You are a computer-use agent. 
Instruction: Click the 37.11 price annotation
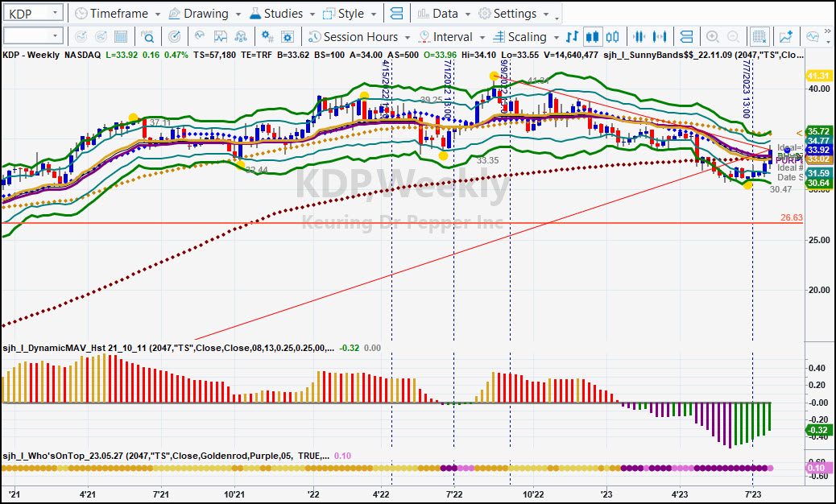tap(160, 122)
